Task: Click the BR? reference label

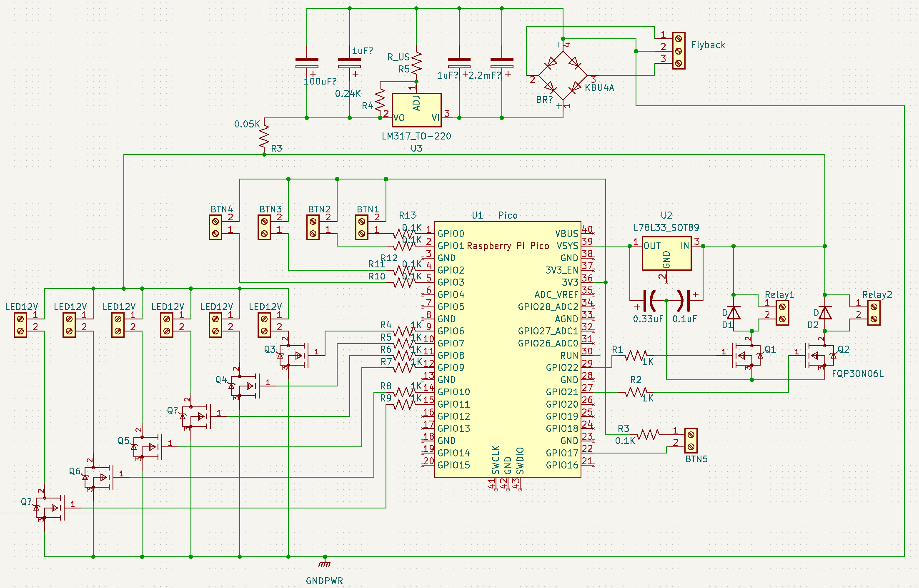Action: (x=544, y=100)
